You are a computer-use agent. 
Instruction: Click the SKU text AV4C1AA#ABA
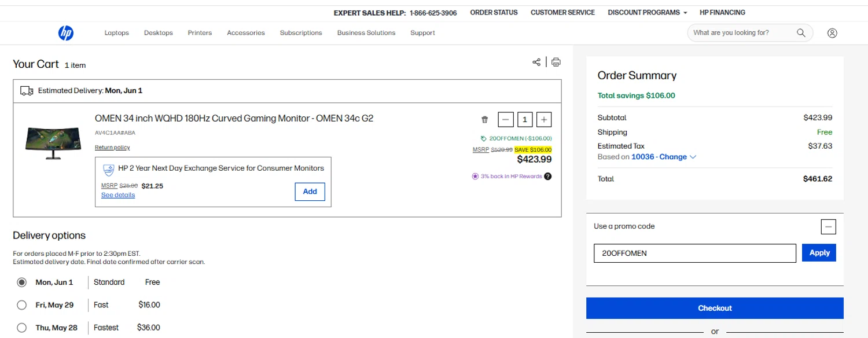pos(115,133)
